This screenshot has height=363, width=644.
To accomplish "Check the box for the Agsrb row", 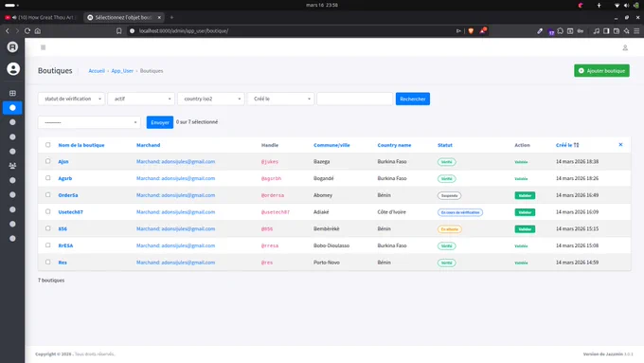I will 48,178.
